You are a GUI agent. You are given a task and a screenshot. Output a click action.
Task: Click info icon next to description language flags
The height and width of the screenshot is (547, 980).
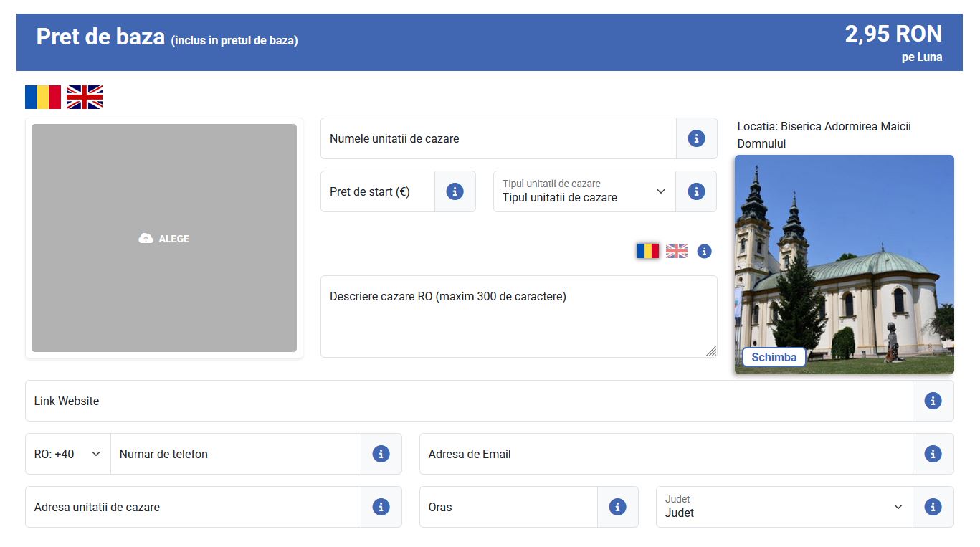click(x=705, y=251)
